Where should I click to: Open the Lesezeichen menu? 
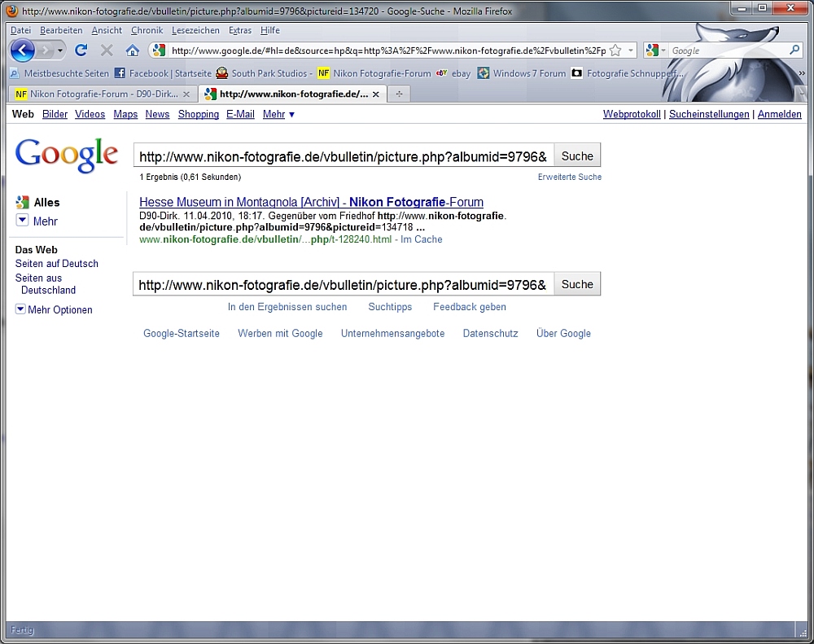click(195, 30)
